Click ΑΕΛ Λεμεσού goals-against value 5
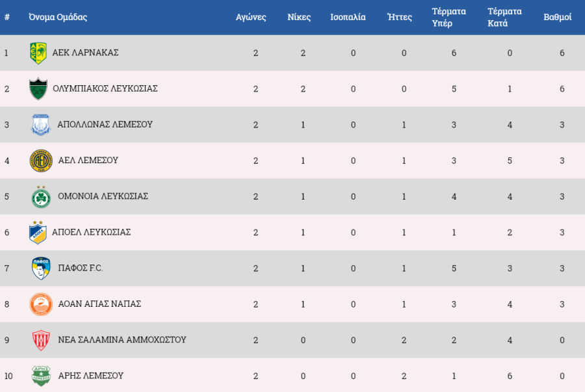Screen dimensions: 585x392 pyautogui.click(x=510, y=161)
